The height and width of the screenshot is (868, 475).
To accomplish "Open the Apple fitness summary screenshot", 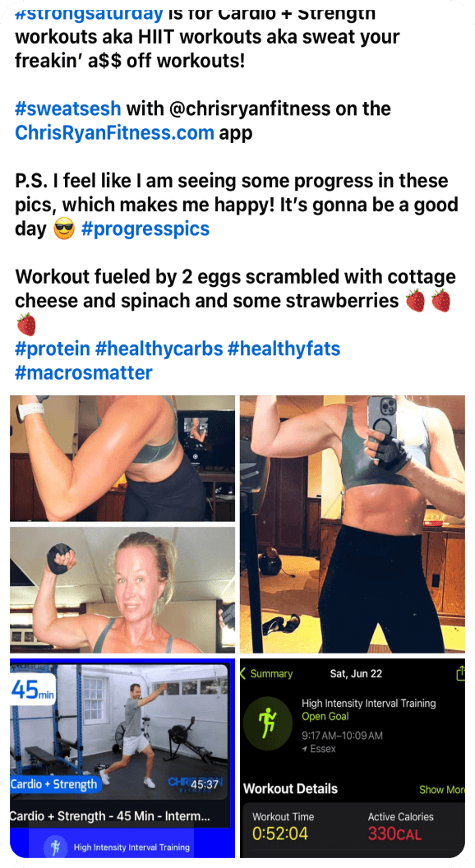I will pyautogui.click(x=352, y=758).
